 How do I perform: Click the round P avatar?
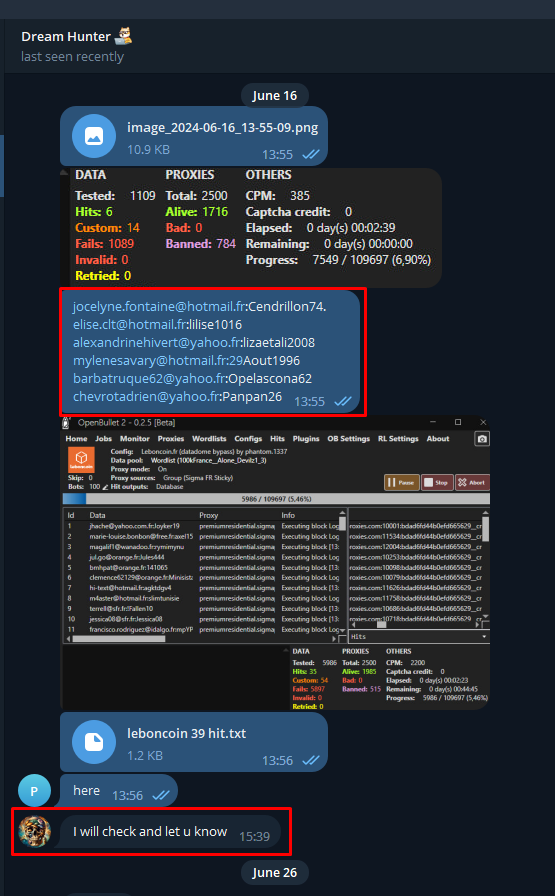34,791
